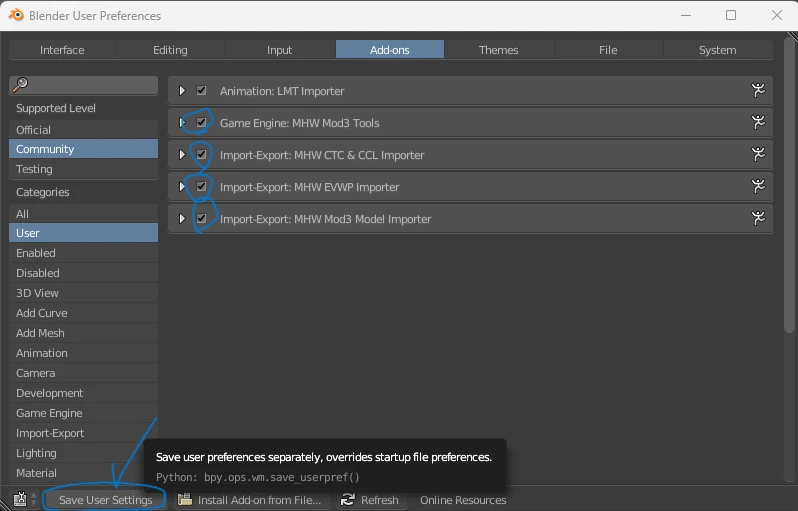This screenshot has height=511, width=798.
Task: Click the 'Animation: LMT Importer' label
Action: pos(282,91)
